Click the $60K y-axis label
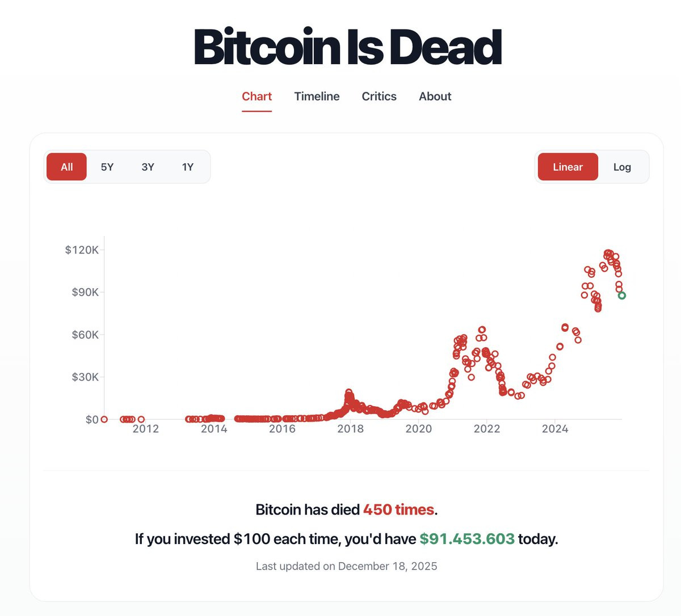The height and width of the screenshot is (616, 681). (85, 335)
